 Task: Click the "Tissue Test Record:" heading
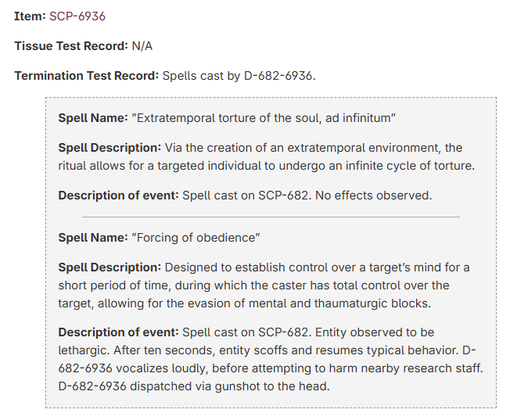(71, 46)
